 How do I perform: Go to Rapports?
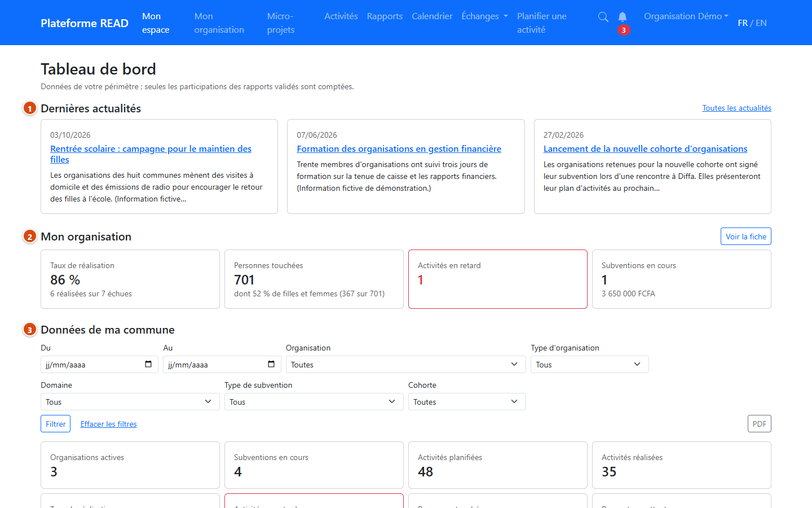click(385, 16)
